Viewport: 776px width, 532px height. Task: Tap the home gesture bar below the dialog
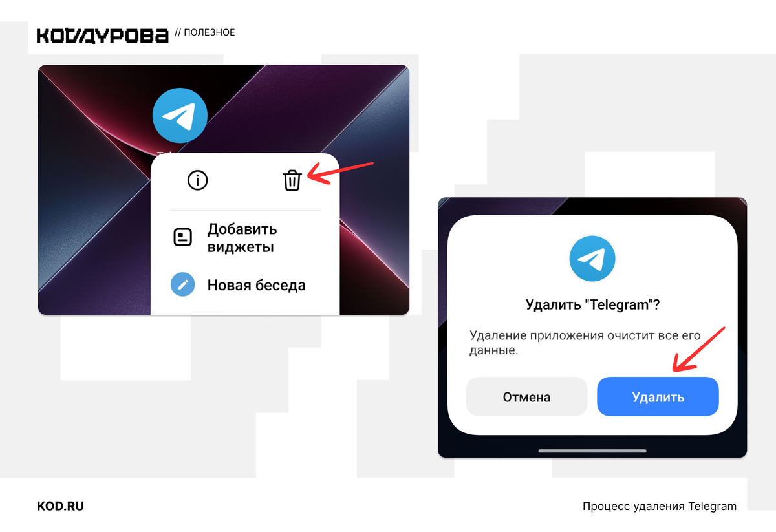(x=592, y=450)
